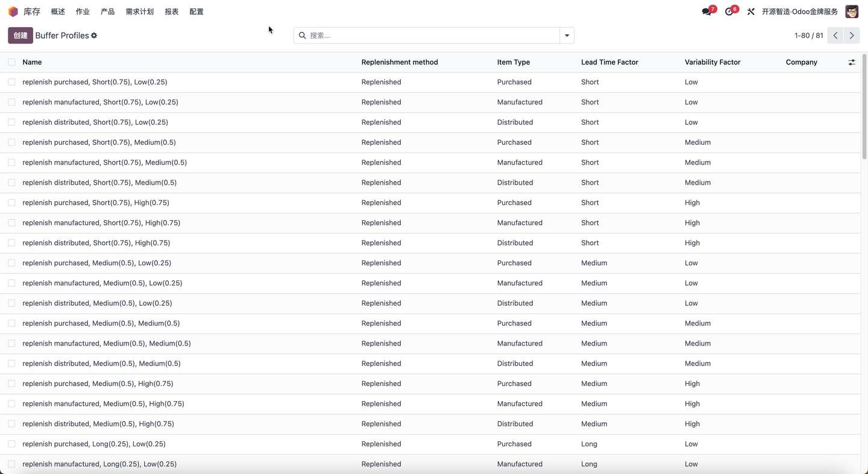
Task: Open the 产品 menu
Action: click(x=108, y=11)
